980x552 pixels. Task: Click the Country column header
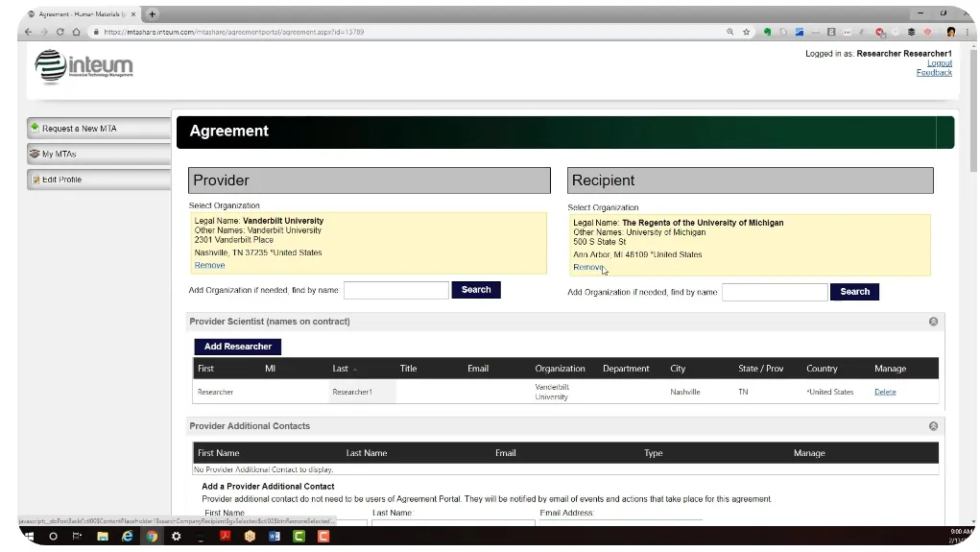click(822, 369)
